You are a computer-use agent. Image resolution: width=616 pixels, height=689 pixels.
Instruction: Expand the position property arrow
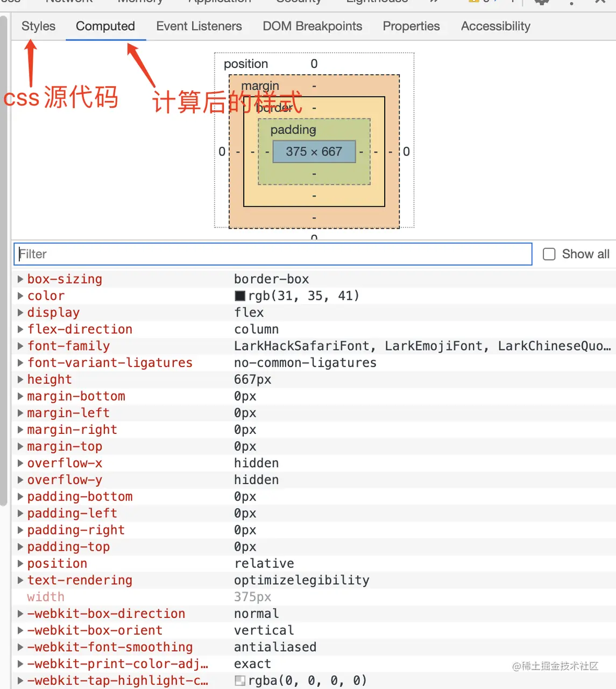click(x=20, y=564)
